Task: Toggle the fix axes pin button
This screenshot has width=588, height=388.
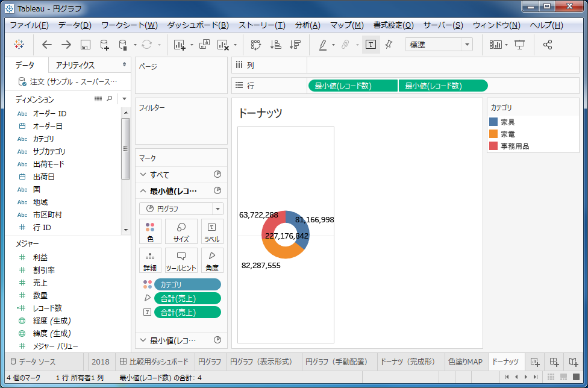Action: pos(389,45)
